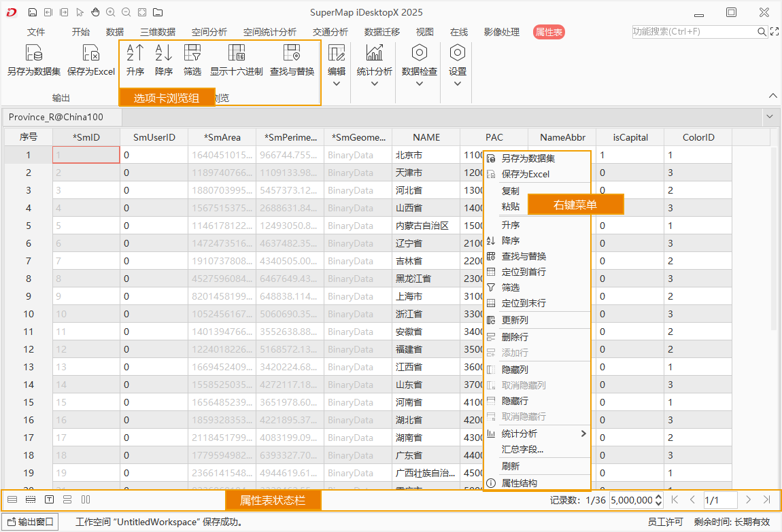Click the *SmArea column header
The width and height of the screenshot is (782, 532).
click(x=222, y=137)
